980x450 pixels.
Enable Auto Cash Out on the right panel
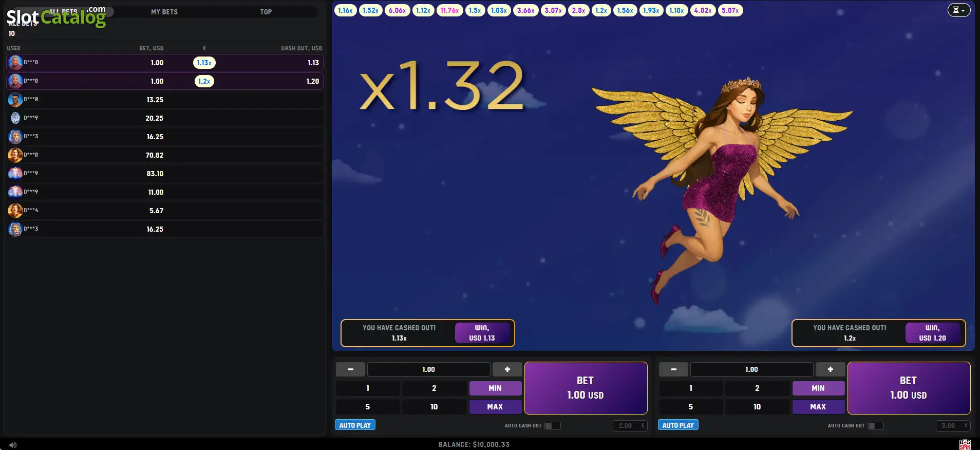pos(875,426)
